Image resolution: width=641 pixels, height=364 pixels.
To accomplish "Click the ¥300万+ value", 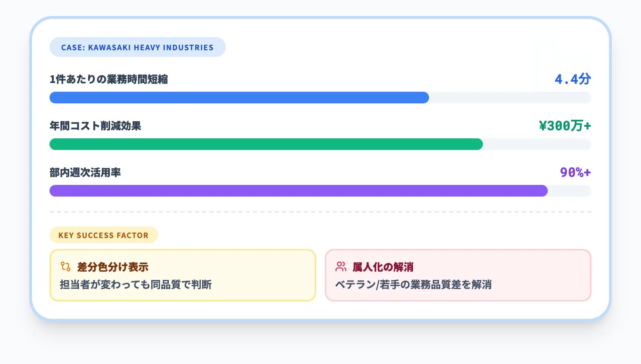I will [565, 126].
